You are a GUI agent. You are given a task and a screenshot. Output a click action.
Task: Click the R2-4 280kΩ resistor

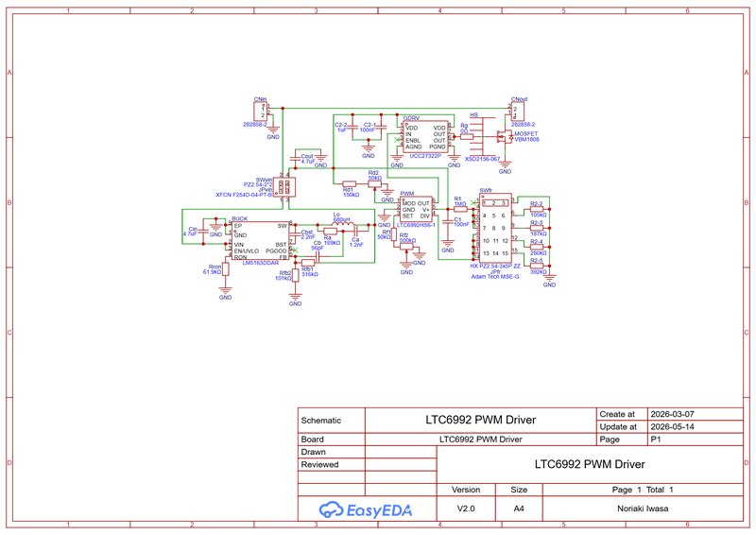(x=537, y=247)
